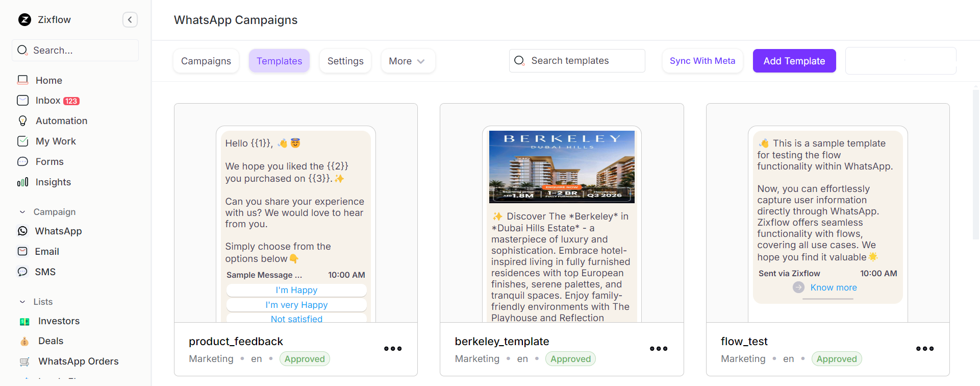Viewport: 980px width, 386px height.
Task: Click the Sample Message footer text
Action: coord(264,275)
